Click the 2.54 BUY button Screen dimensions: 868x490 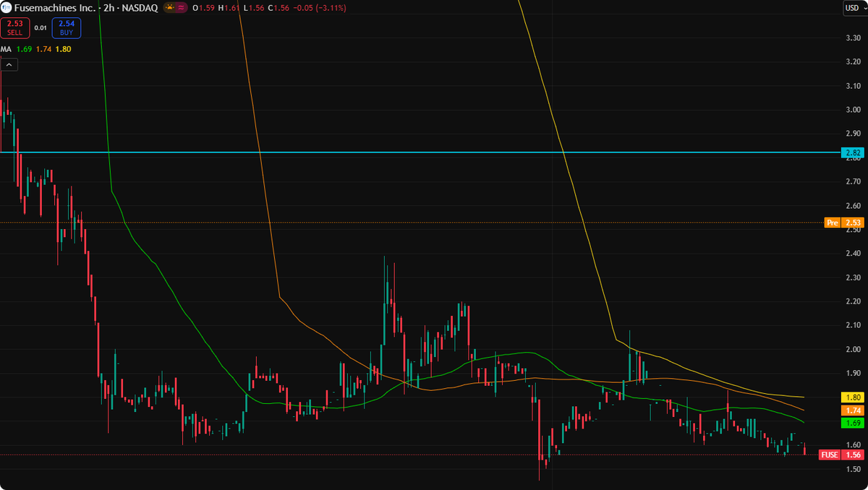pyautogui.click(x=67, y=28)
